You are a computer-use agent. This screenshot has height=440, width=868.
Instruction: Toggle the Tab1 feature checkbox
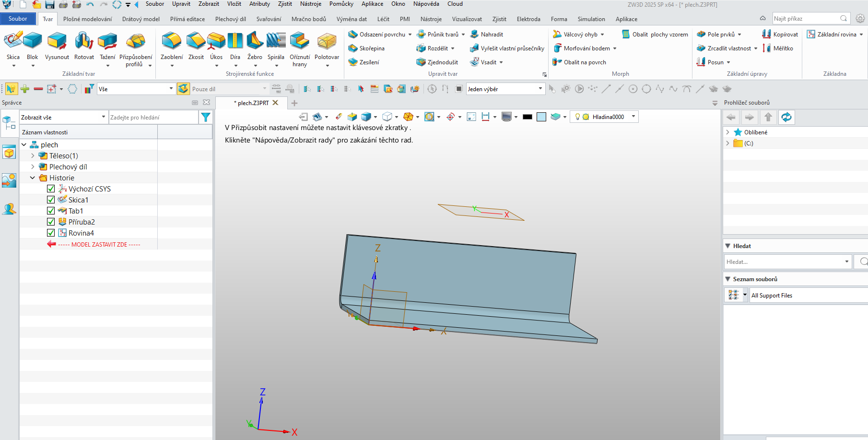[x=51, y=211]
